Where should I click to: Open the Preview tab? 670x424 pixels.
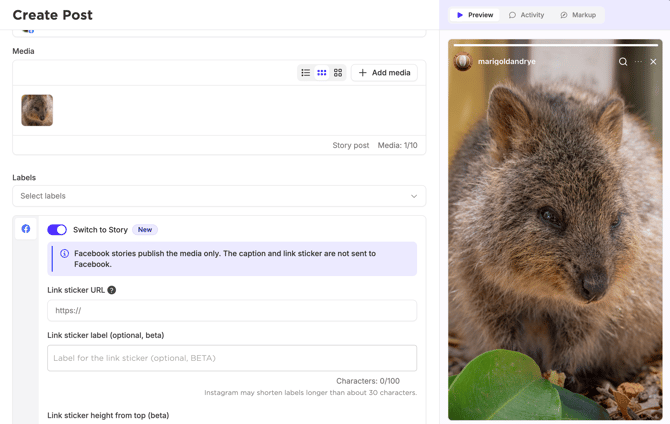pos(474,15)
